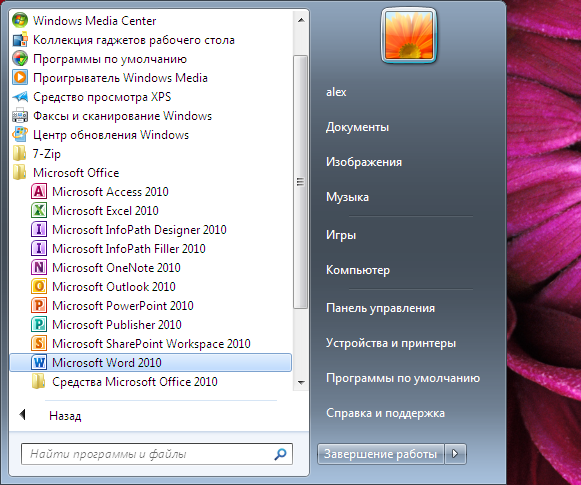581x485 pixels.
Task: Expand the 7-Zip program folder
Action: (x=47, y=154)
